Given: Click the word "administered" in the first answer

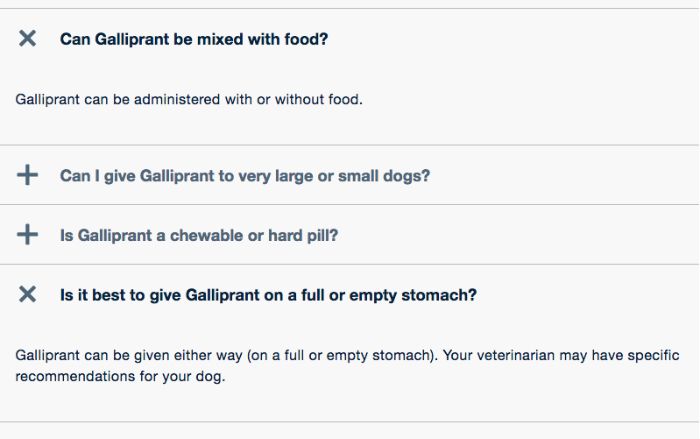Looking at the screenshot, I should [x=155, y=100].
